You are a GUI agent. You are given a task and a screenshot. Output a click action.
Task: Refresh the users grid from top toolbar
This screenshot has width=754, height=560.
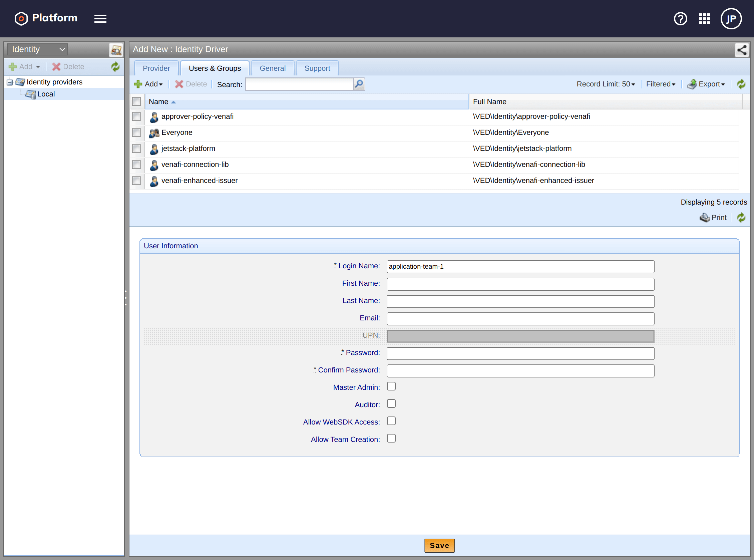pyautogui.click(x=741, y=84)
